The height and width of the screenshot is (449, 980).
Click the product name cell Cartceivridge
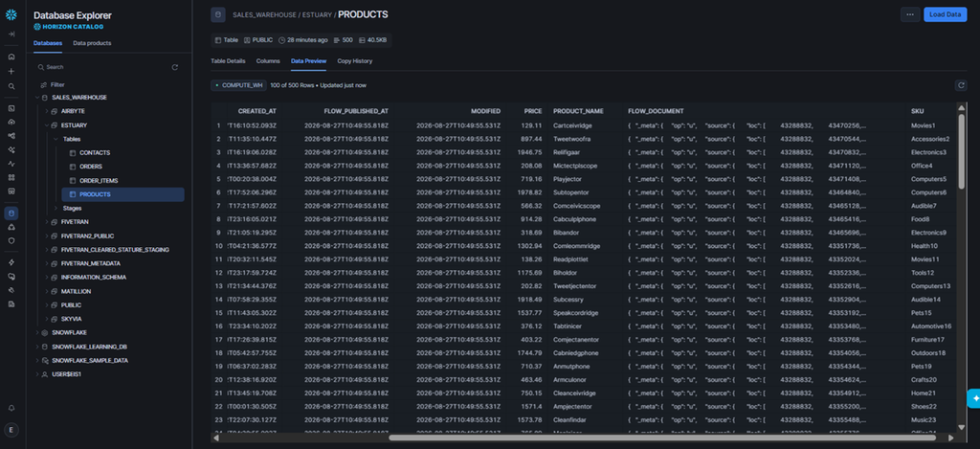[x=572, y=125]
